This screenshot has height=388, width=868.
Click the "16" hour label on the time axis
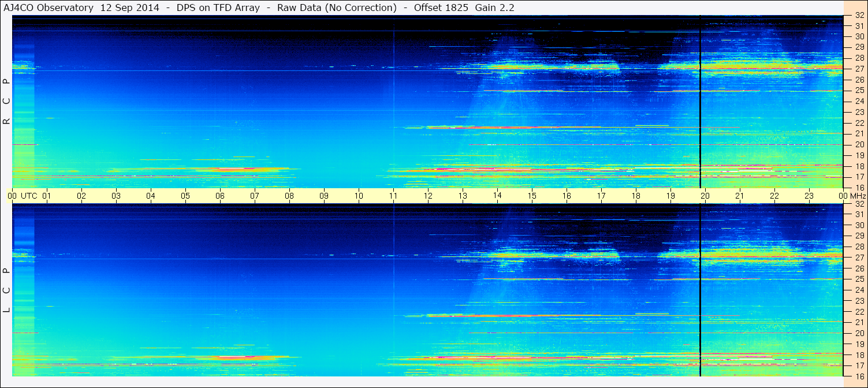pyautogui.click(x=567, y=196)
